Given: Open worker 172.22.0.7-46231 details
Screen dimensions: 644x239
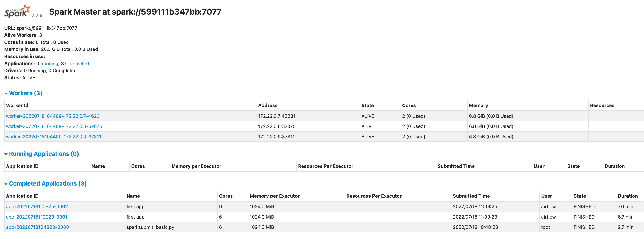Looking at the screenshot, I should pyautogui.click(x=54, y=116).
